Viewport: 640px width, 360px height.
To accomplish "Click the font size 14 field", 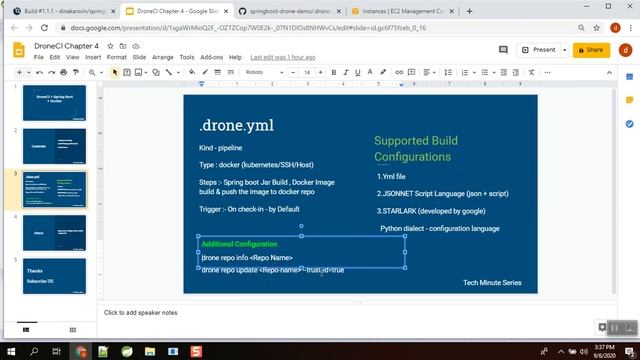I will (307, 73).
